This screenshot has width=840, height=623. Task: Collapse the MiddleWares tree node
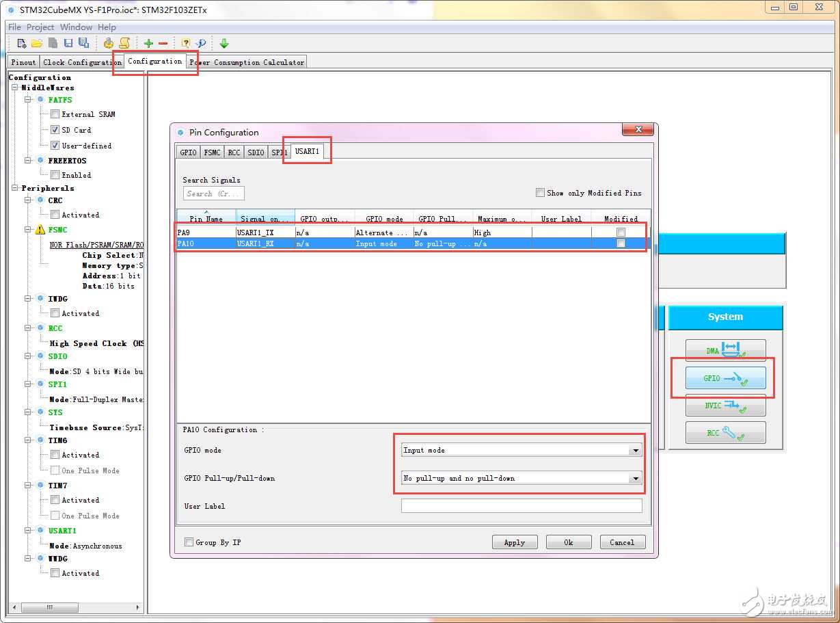(x=15, y=88)
